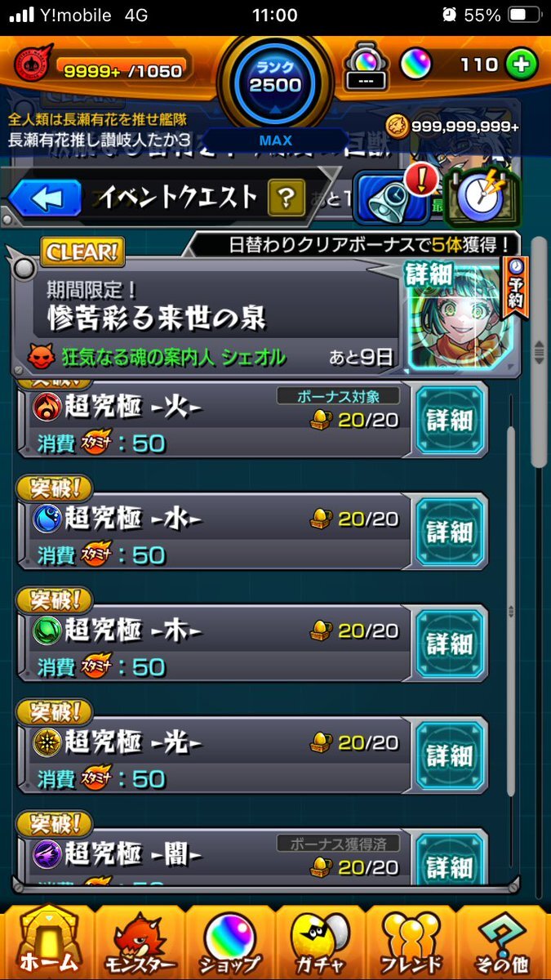Image resolution: width=551 pixels, height=980 pixels.
Task: Open 詳細 for 超究極 -水- quest
Action: click(x=451, y=531)
